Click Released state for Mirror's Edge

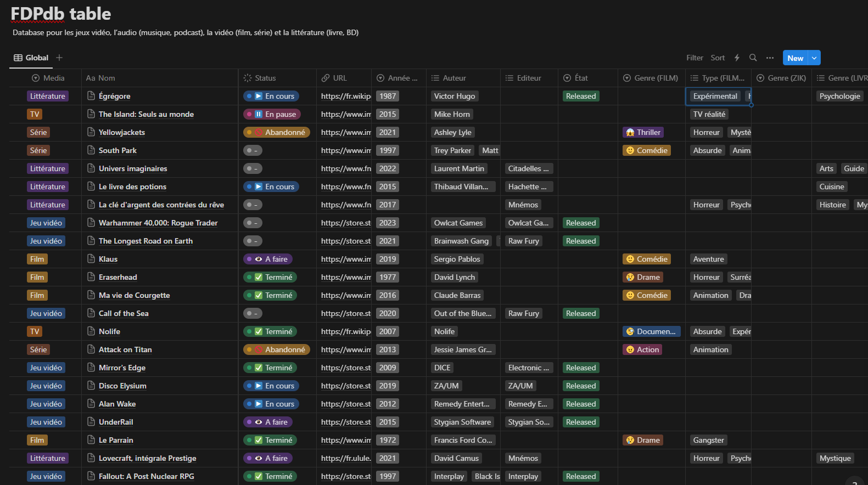(x=581, y=368)
